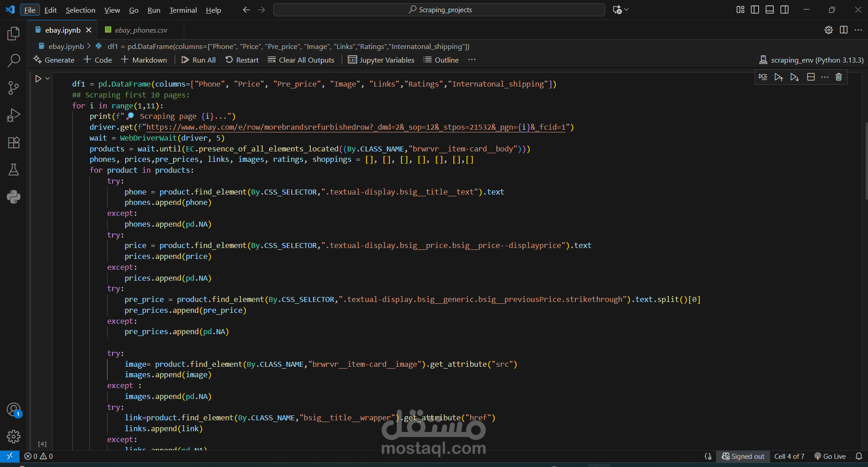868x467 pixels.
Task: Toggle the bottom panel layout
Action: 770,10
